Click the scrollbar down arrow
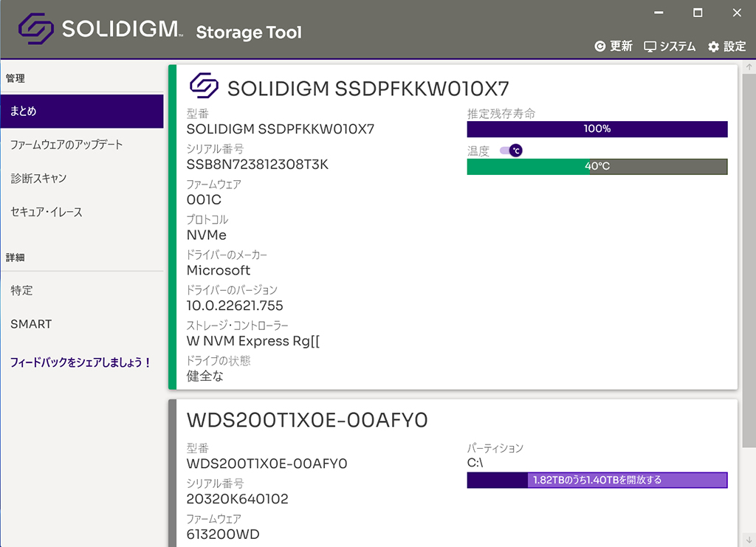This screenshot has width=756, height=547. [x=749, y=540]
